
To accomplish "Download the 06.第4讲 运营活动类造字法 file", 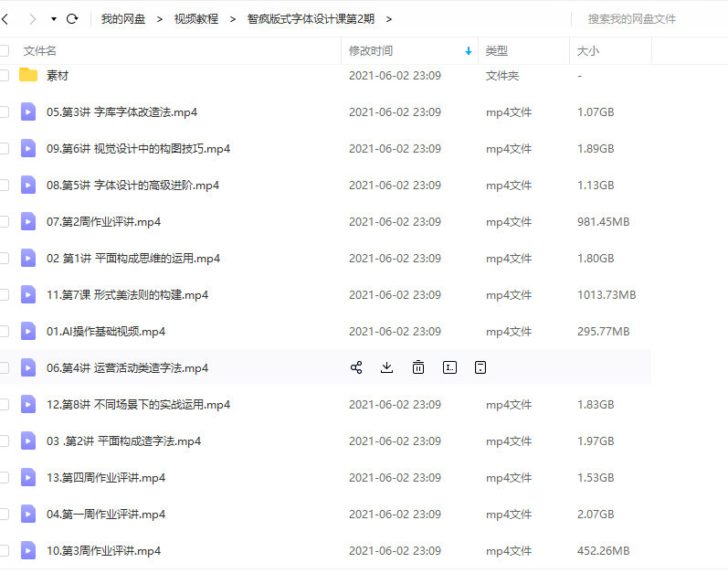I will [386, 367].
